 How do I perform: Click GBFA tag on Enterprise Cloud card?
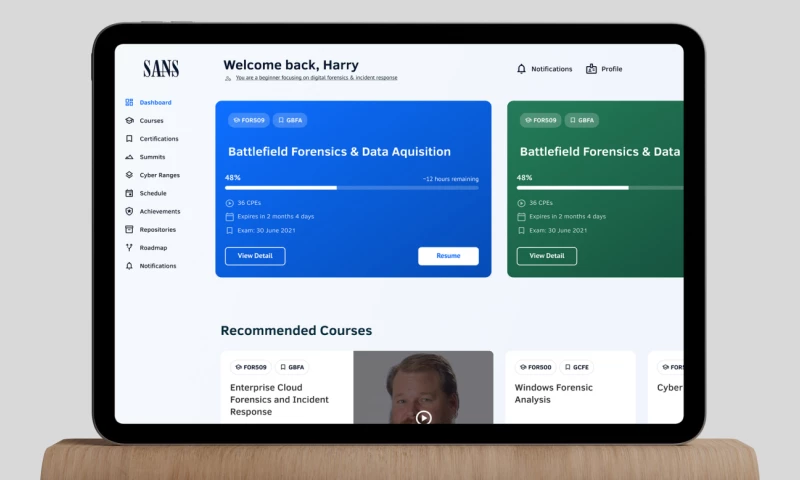tap(292, 367)
